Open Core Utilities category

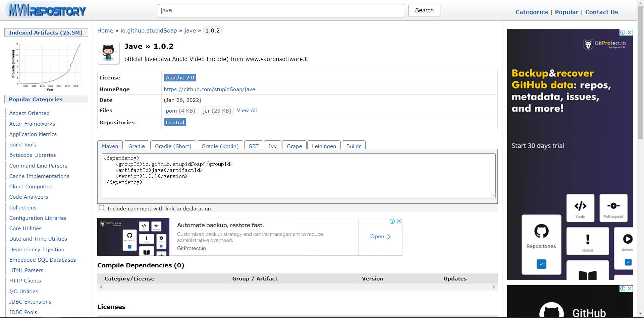[25, 228]
